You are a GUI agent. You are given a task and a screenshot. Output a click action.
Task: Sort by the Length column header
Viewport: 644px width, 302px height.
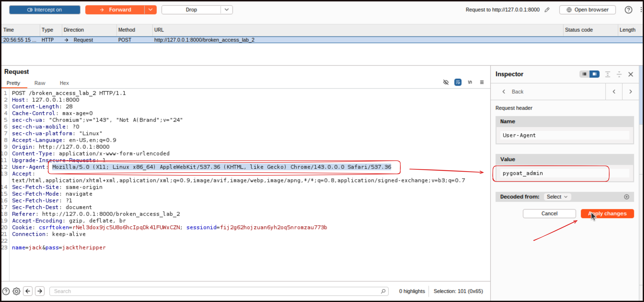(x=631, y=30)
